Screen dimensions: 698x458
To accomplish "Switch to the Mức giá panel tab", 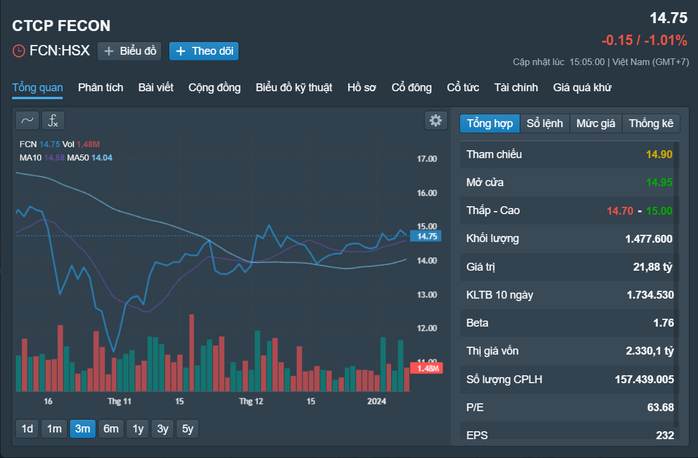I will (x=596, y=123).
